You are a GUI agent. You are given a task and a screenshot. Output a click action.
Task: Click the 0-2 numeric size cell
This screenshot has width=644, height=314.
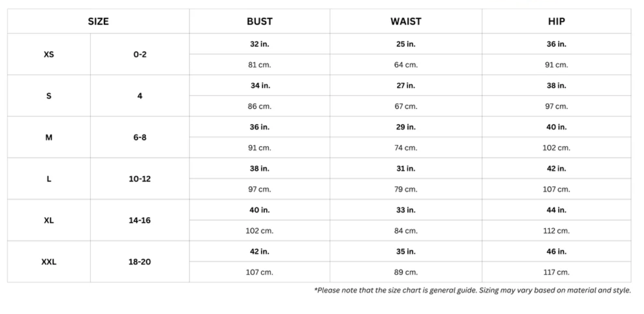point(140,55)
